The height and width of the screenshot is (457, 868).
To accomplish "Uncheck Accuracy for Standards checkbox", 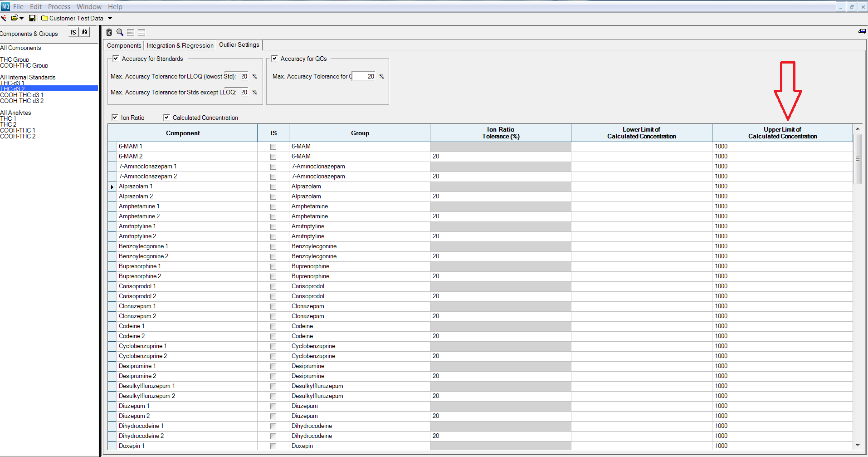I will (x=116, y=59).
